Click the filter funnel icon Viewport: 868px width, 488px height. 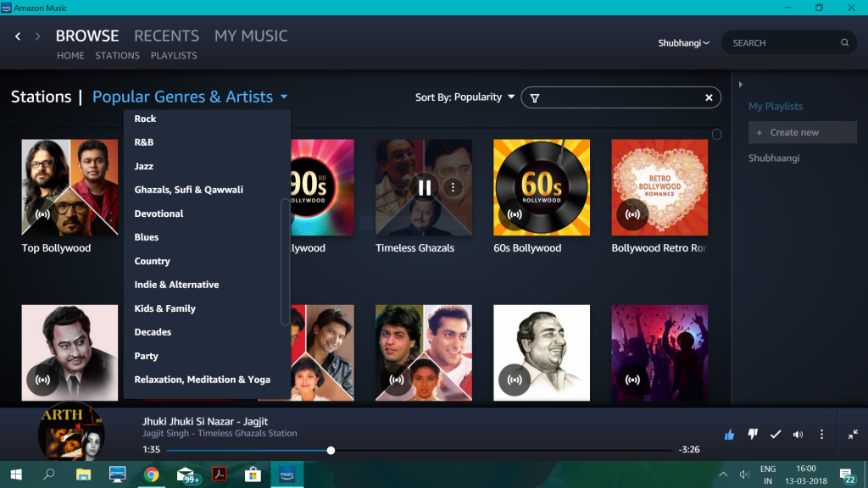(534, 98)
